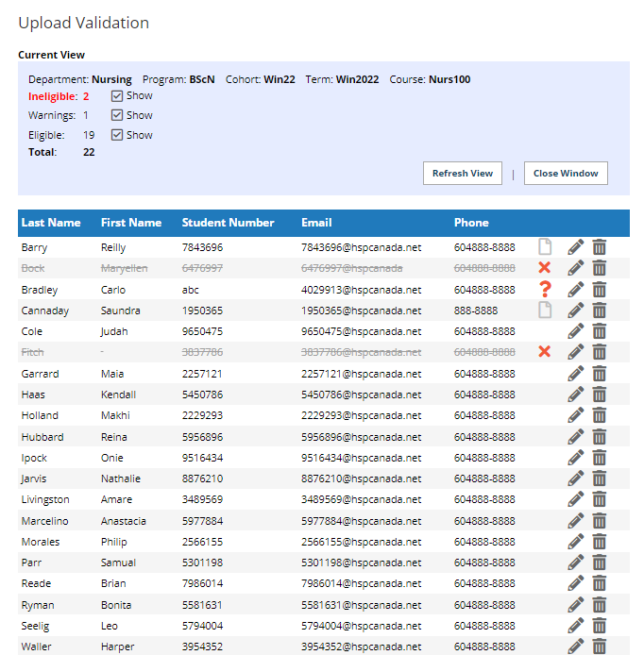Click the red question mark for Bradley
This screenshot has height=655, width=644.
coord(545,289)
